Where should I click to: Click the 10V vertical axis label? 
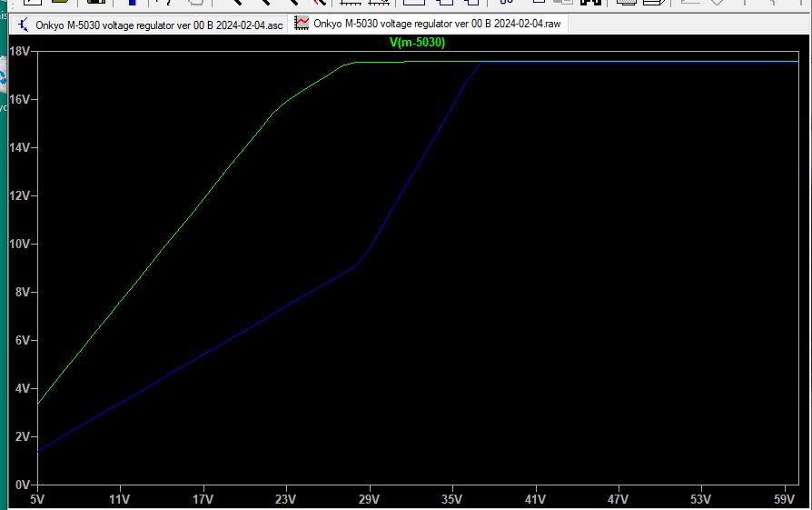pyautogui.click(x=20, y=244)
